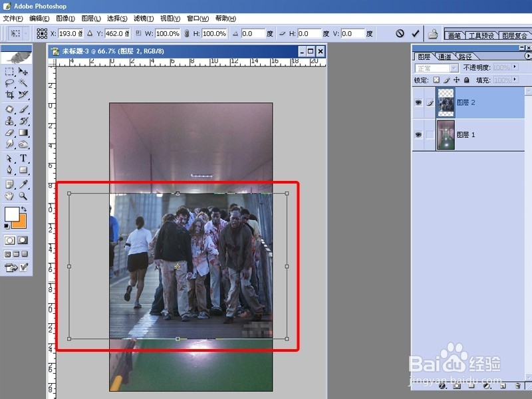This screenshot has width=532, height=399.
Task: Cancel the transform with the no-entry icon
Action: pos(400,33)
